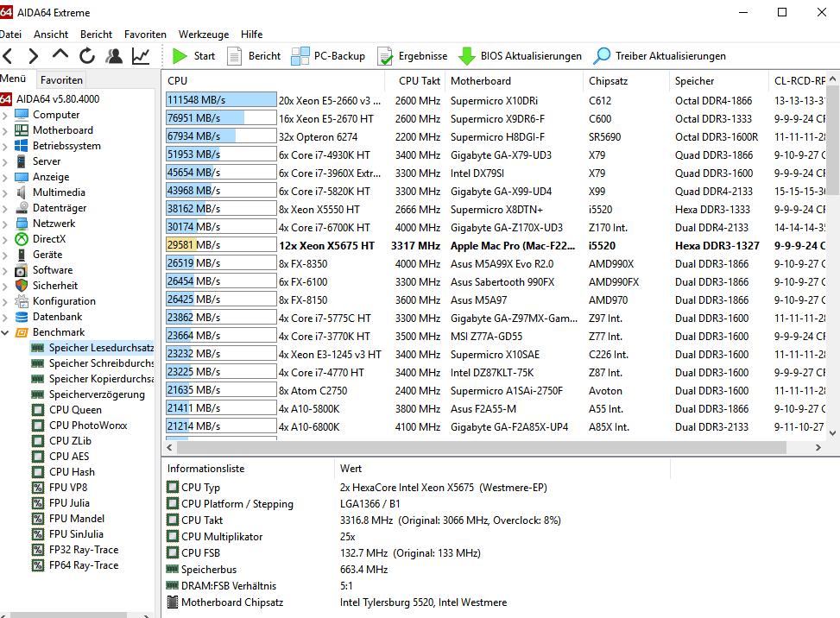This screenshot has height=618, width=840.
Task: Select the Geräte icon in tree
Action: click(x=22, y=255)
